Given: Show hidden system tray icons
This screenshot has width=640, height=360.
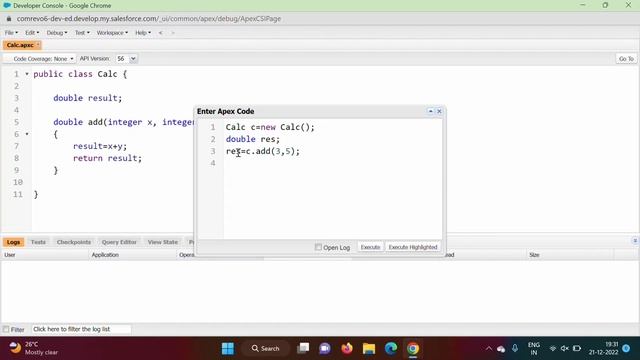Looking at the screenshot, I should coord(489,349).
